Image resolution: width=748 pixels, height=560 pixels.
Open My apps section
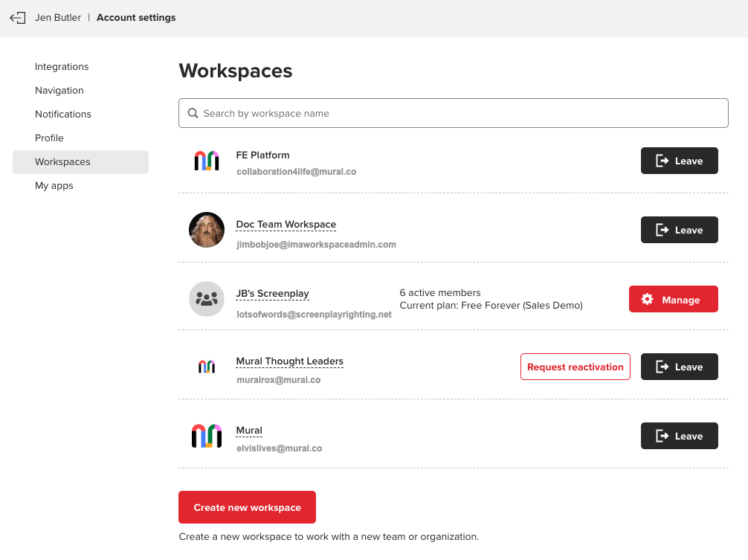54,186
